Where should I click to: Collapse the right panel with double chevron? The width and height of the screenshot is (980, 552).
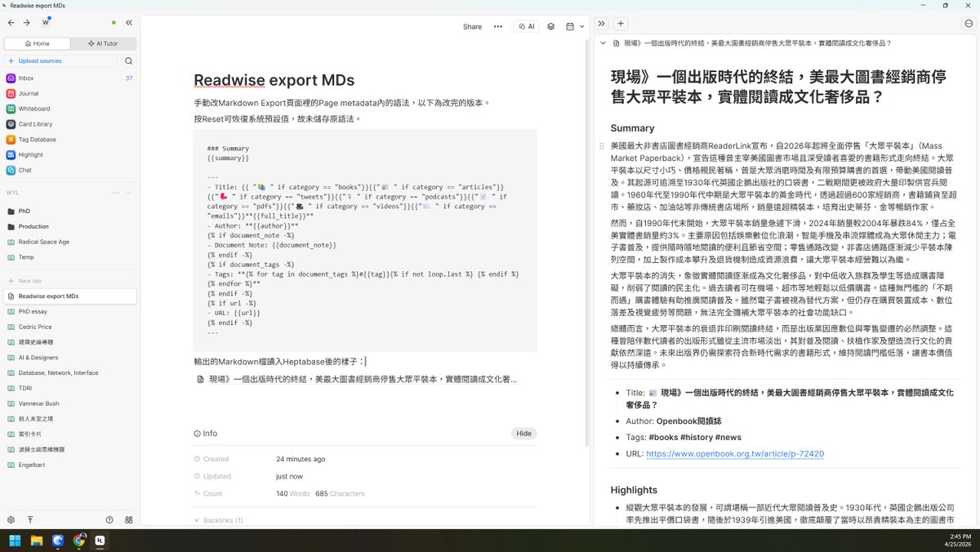coord(602,24)
